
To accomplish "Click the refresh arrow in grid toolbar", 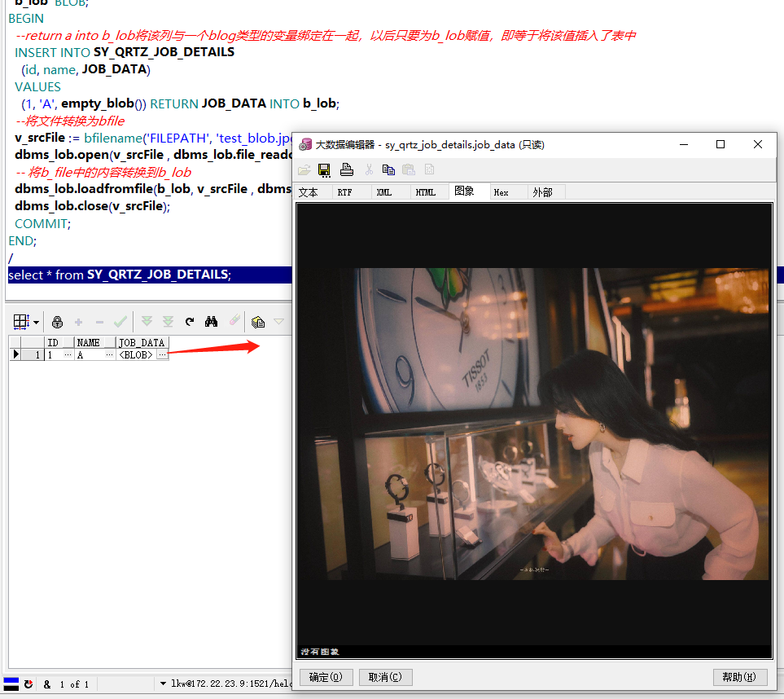I will 190,322.
